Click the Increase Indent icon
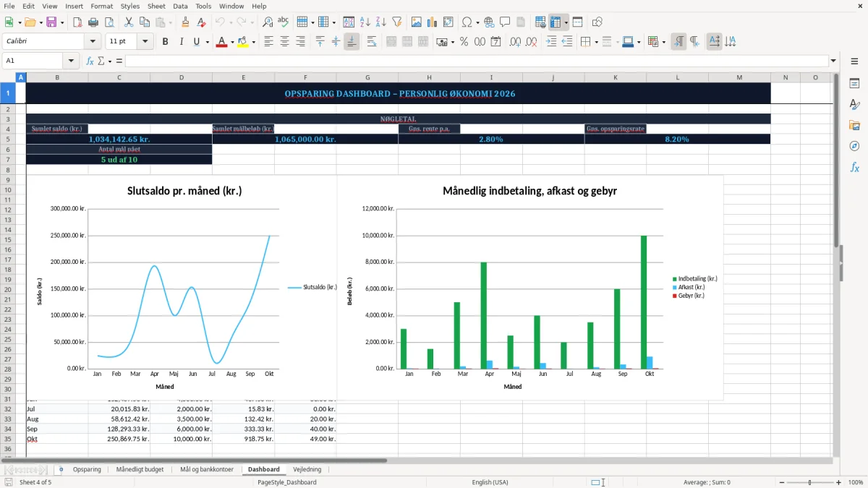 point(551,41)
